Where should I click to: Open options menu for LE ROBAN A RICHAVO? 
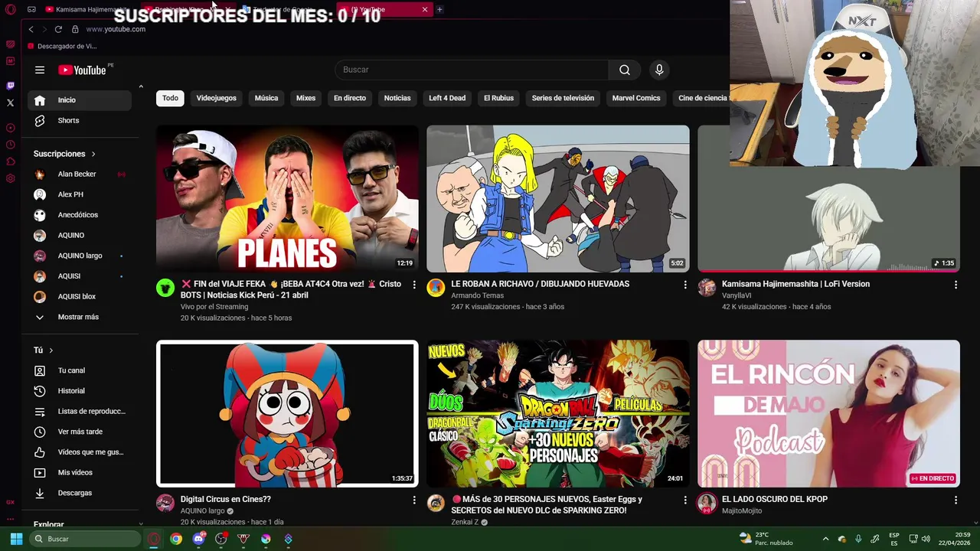[x=685, y=285]
